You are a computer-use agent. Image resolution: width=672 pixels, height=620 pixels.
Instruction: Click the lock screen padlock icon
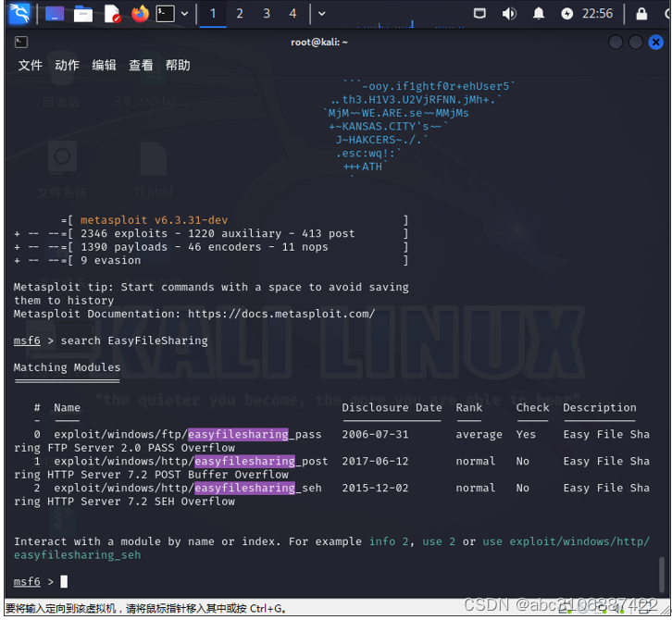coord(641,14)
